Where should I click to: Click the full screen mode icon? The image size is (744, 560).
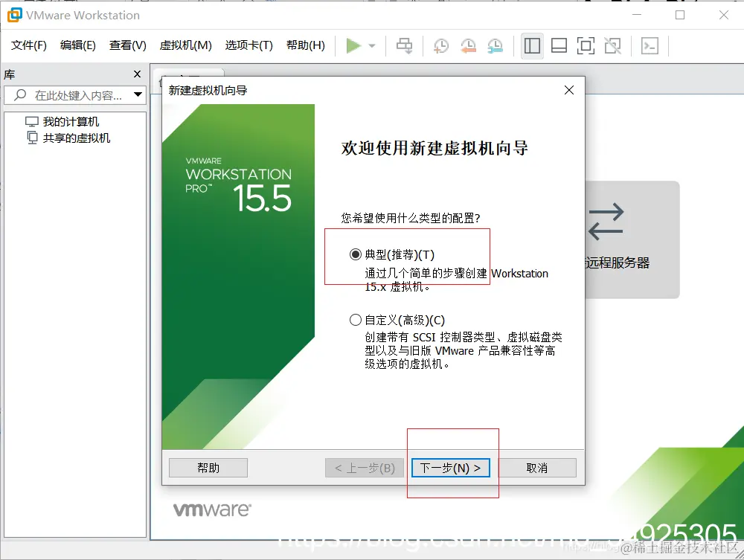586,46
